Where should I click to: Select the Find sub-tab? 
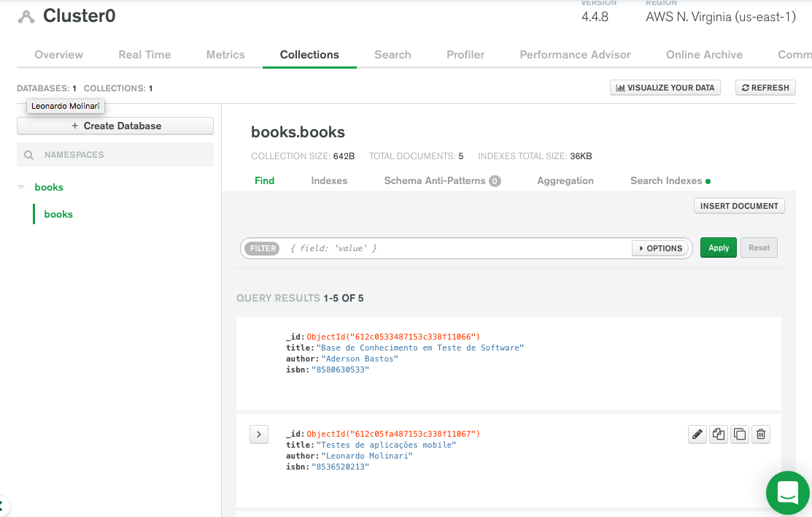pyautogui.click(x=264, y=180)
